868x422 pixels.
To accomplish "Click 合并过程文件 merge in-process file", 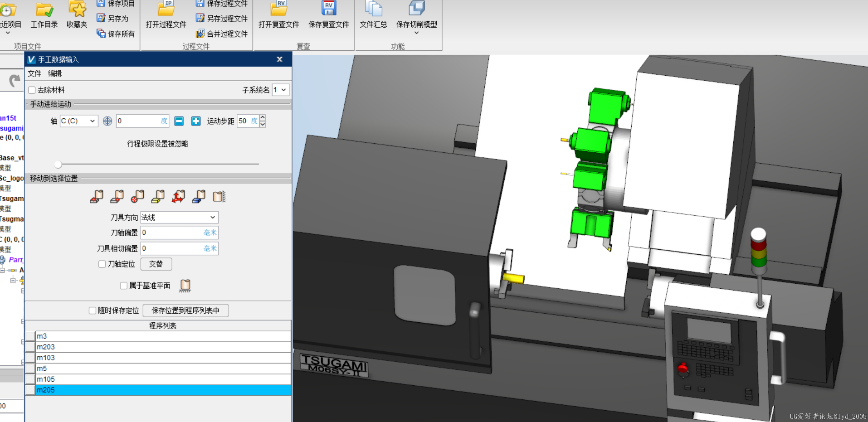I will coord(222,34).
